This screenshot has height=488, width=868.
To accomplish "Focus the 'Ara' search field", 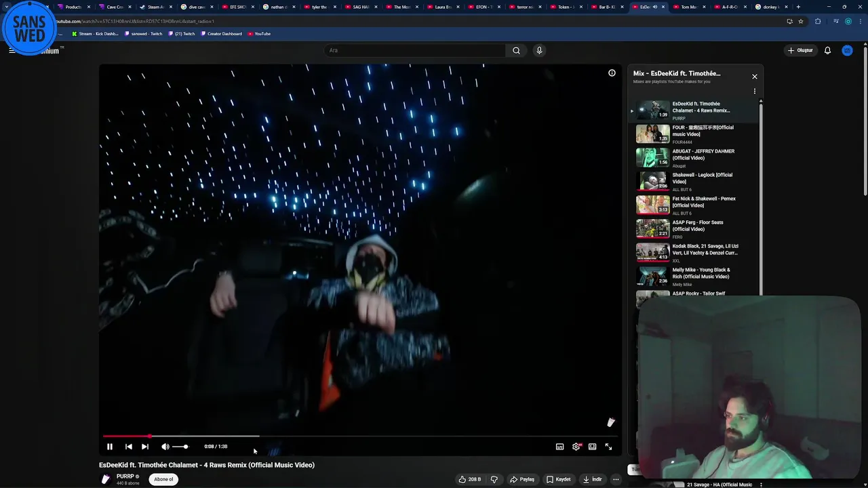I will pos(414,50).
